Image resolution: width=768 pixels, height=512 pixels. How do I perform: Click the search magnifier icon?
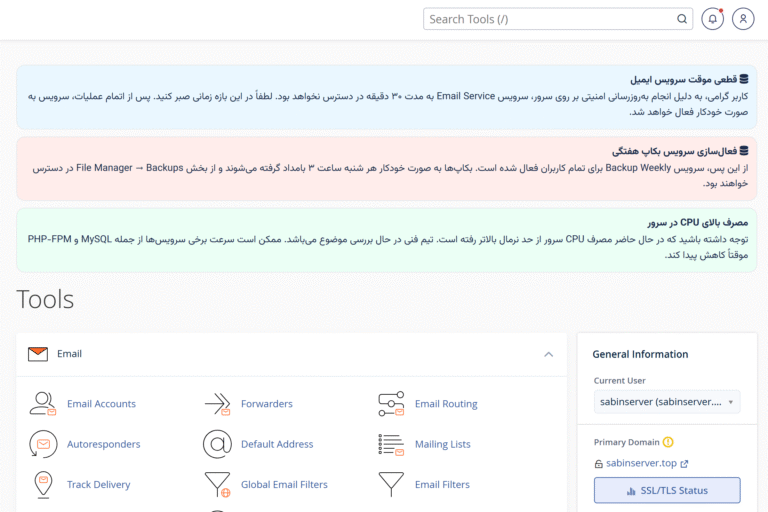tap(682, 19)
